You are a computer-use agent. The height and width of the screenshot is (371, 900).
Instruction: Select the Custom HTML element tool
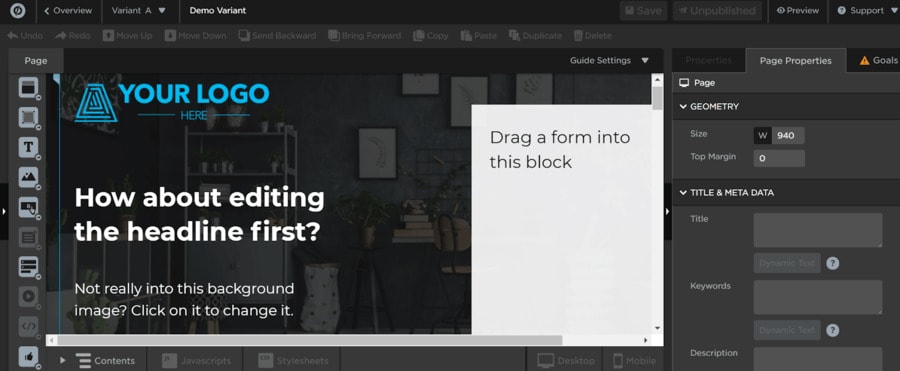point(28,326)
